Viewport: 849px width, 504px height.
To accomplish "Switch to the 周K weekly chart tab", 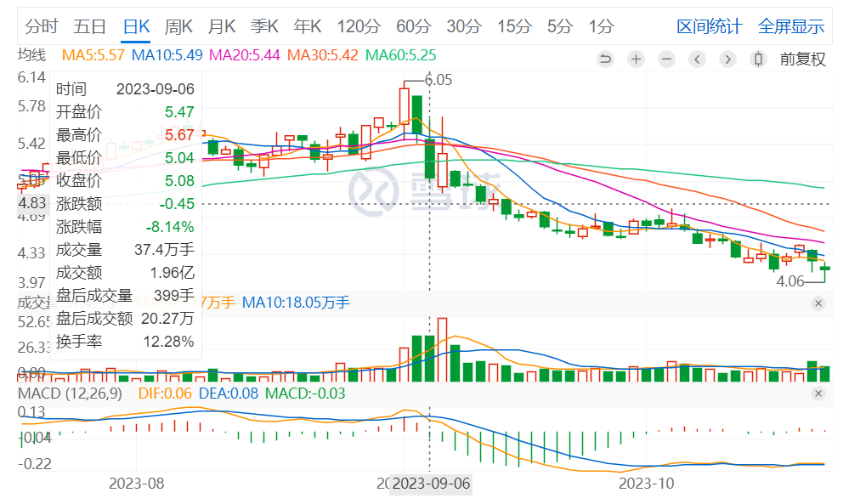I will tap(178, 26).
